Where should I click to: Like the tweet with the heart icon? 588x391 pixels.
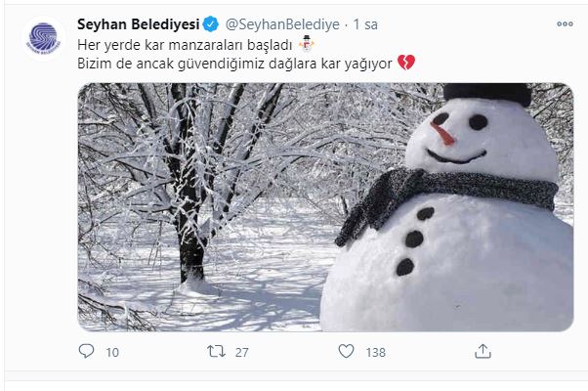pos(346,351)
